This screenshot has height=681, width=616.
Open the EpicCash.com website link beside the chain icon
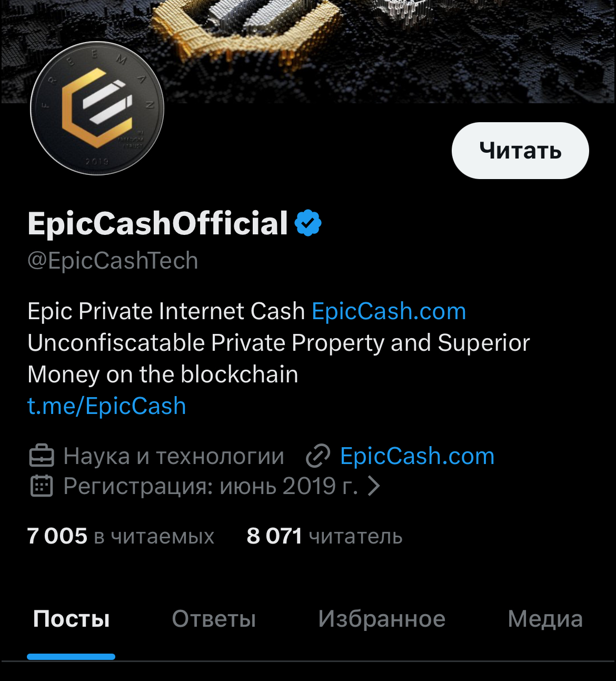pos(418,456)
